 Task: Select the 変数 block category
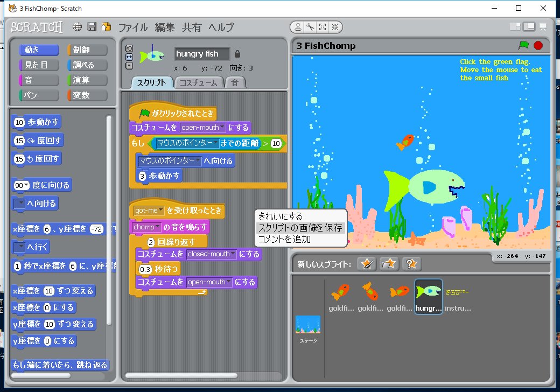point(87,95)
